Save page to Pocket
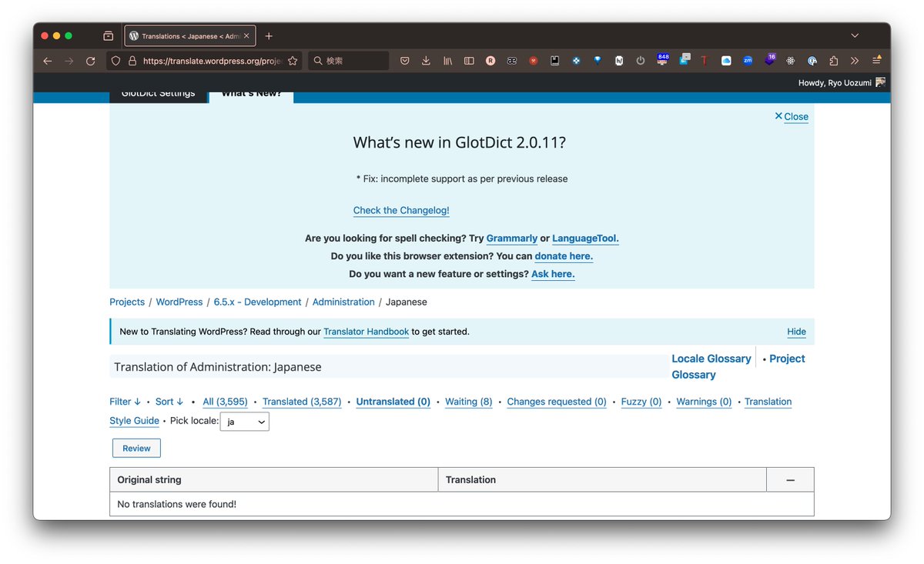 pyautogui.click(x=404, y=61)
